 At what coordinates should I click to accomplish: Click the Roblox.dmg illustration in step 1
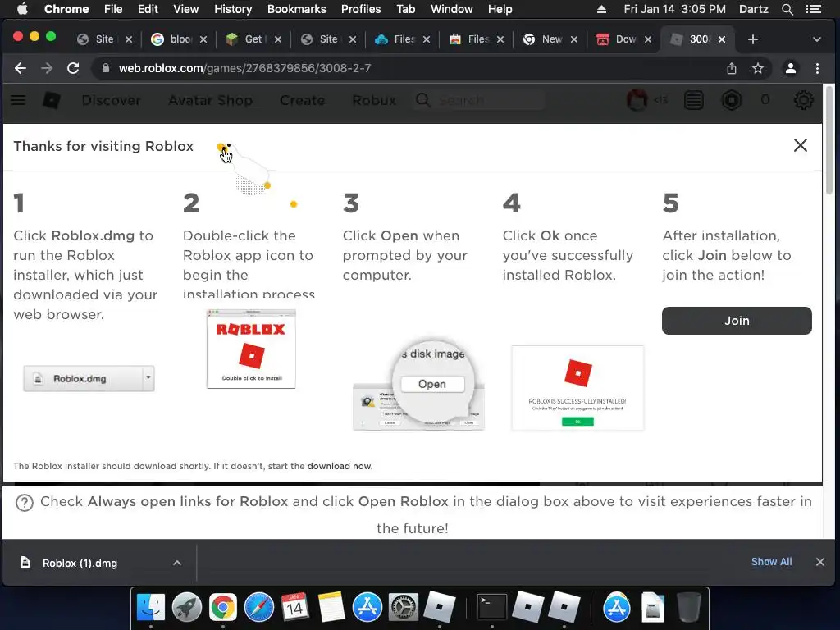click(x=89, y=379)
